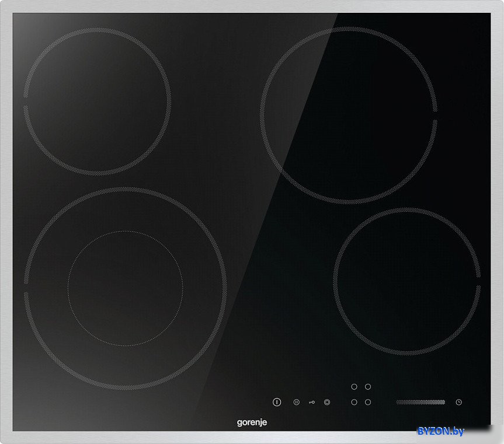504x444 pixels.
Task: Select the front-right cooking zone indicator
Action: [368, 402]
